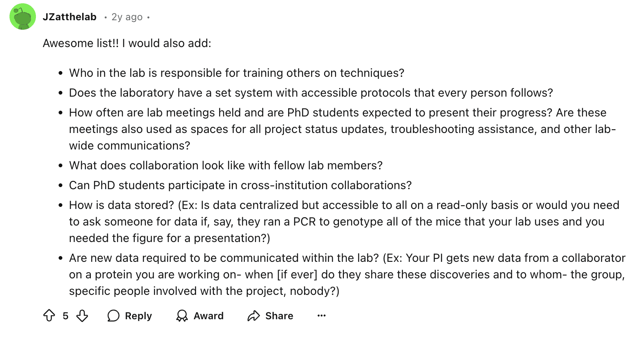644x337 pixels.
Task: Click the bullet about accessible protocols system
Action: (311, 93)
